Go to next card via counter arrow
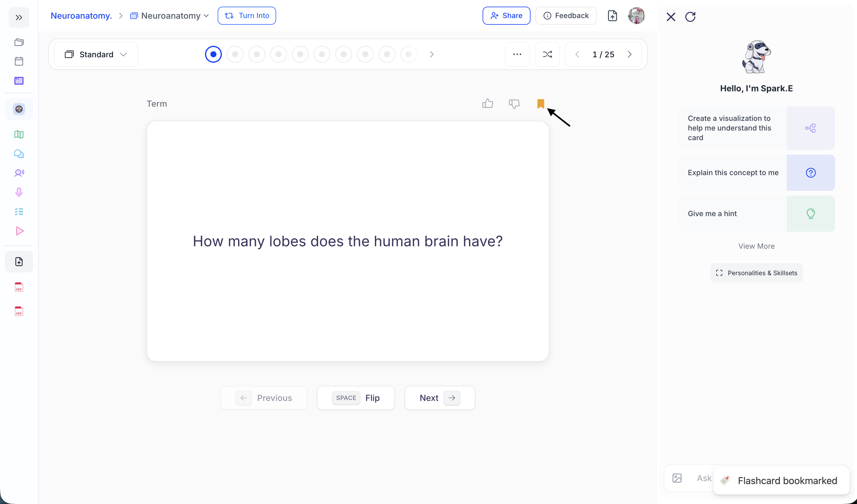Image resolution: width=857 pixels, height=504 pixels. pos(629,55)
